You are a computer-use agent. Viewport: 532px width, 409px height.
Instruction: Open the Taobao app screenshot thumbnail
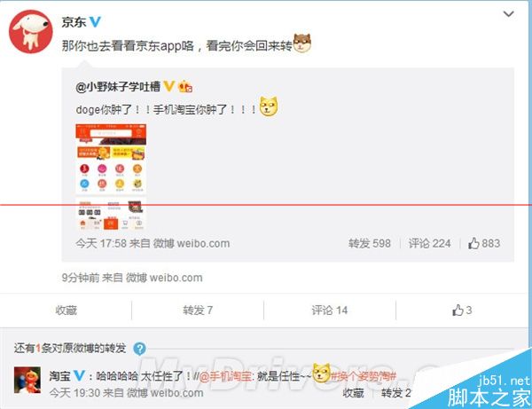(x=111, y=177)
